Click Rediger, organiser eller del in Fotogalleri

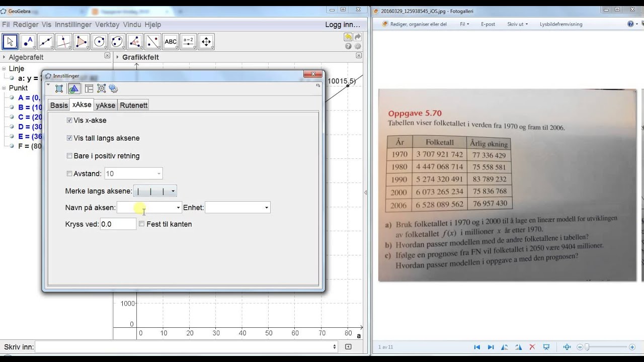[x=415, y=24]
